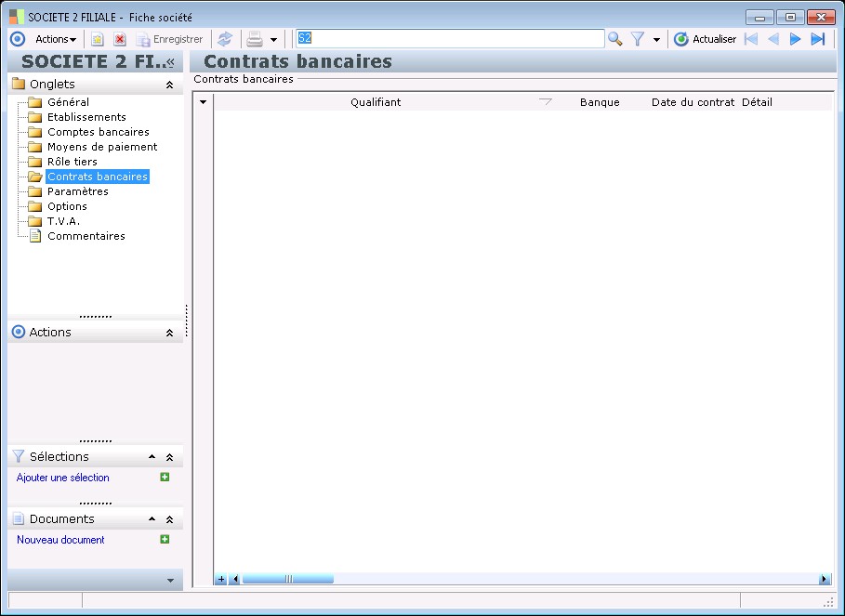Click the new record icon
Viewport: 845px width, 616px height.
tap(97, 39)
